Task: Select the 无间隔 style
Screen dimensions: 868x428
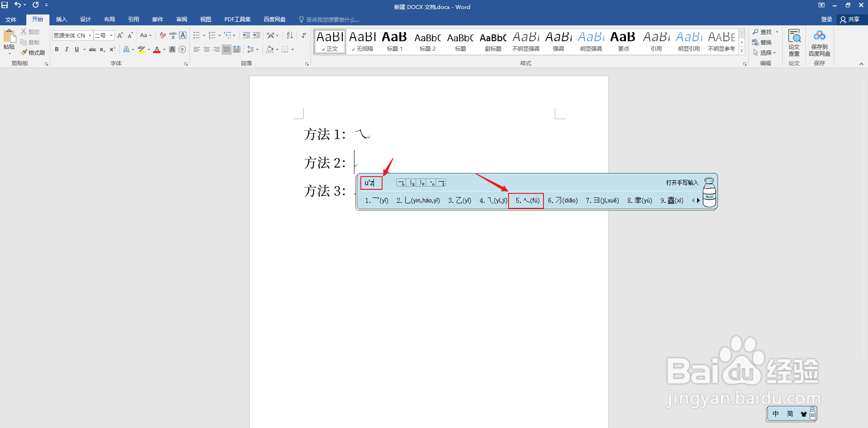Action: coord(362,41)
